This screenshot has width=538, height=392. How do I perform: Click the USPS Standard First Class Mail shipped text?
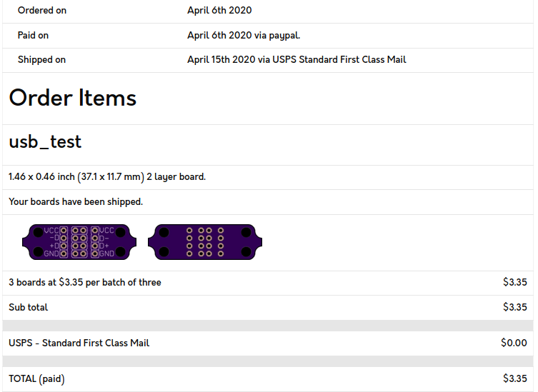click(x=297, y=60)
